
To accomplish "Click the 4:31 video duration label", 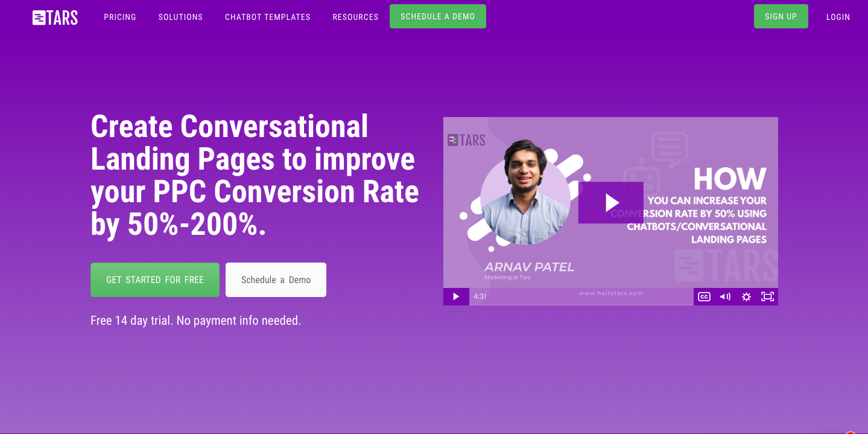I will click(x=480, y=296).
